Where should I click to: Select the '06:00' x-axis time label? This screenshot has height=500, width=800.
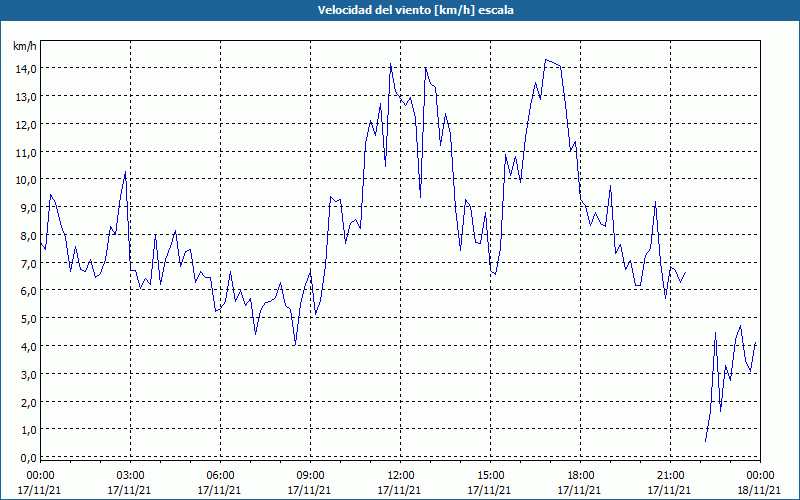click(220, 476)
